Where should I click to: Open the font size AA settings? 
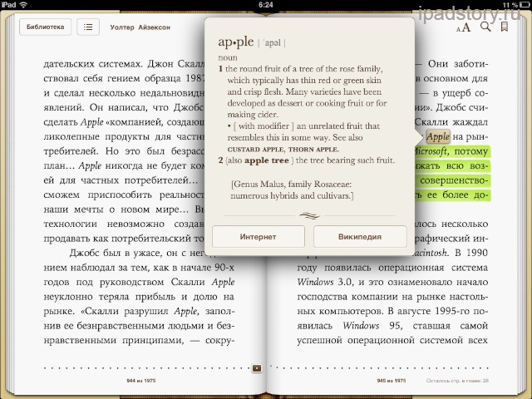tap(464, 27)
